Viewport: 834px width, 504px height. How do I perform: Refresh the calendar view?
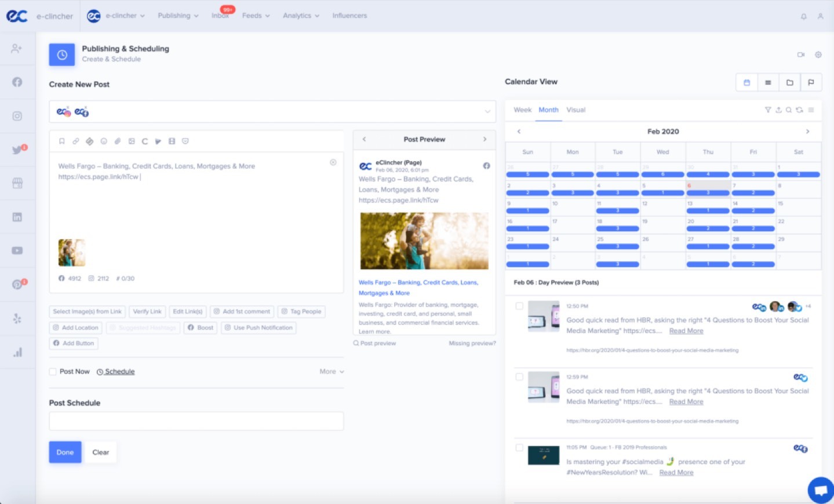[x=800, y=110]
